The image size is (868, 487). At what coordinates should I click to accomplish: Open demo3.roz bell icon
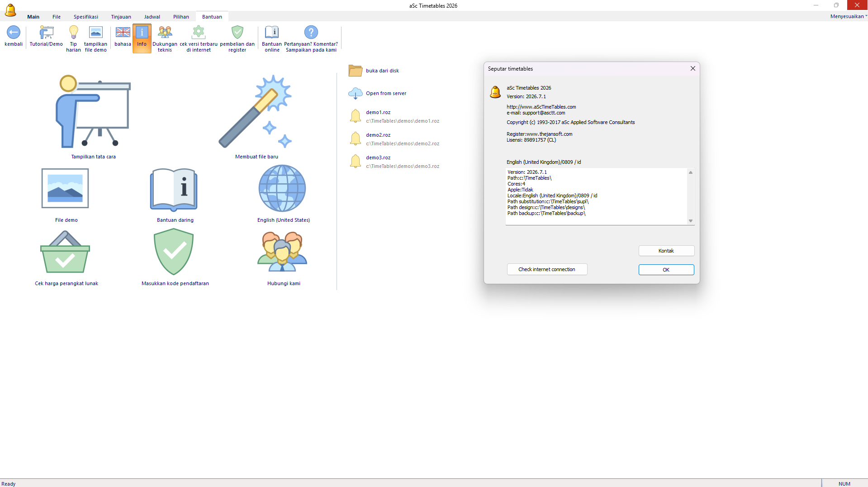[356, 161]
